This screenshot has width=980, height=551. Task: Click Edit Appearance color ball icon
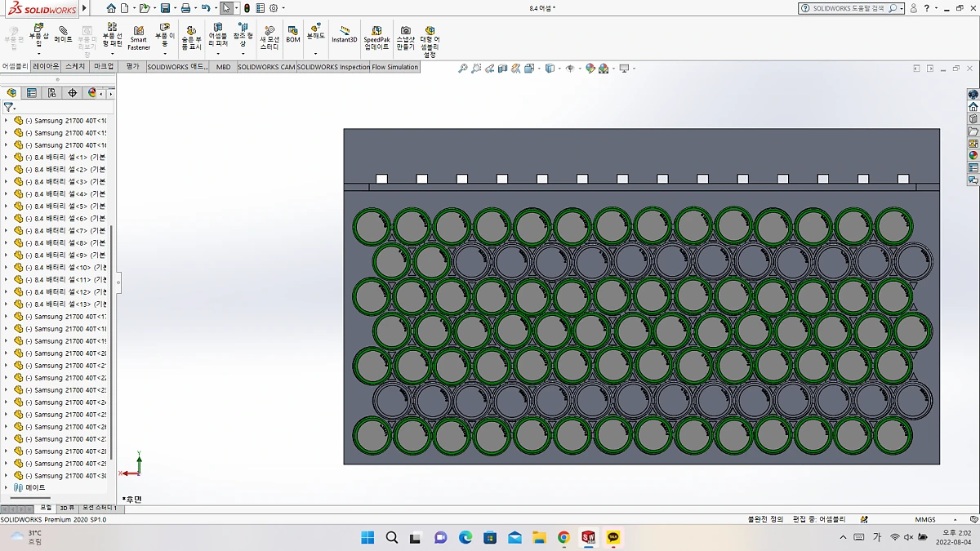[x=590, y=69]
